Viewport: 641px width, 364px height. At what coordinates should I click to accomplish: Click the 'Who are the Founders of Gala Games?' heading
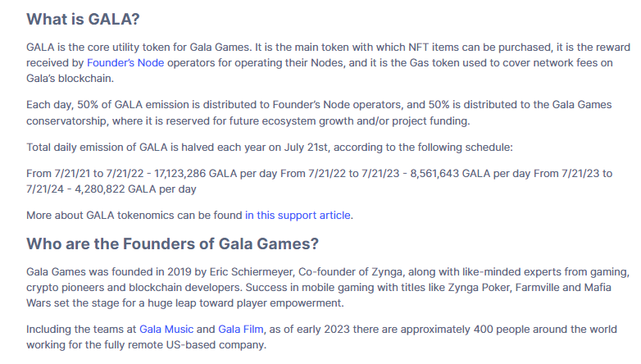tap(172, 243)
